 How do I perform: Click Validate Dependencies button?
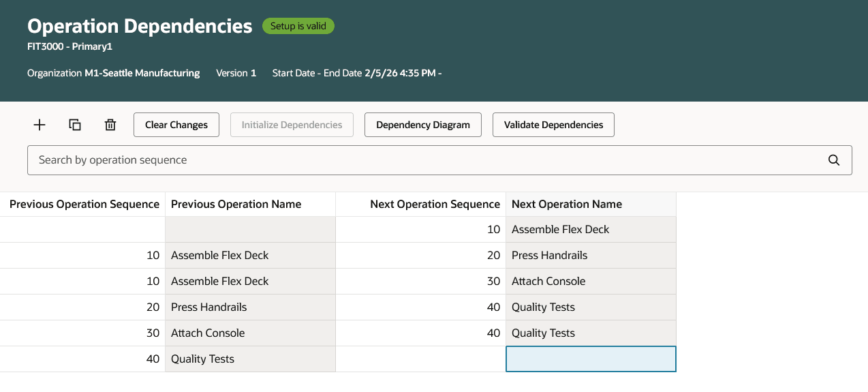tap(553, 125)
